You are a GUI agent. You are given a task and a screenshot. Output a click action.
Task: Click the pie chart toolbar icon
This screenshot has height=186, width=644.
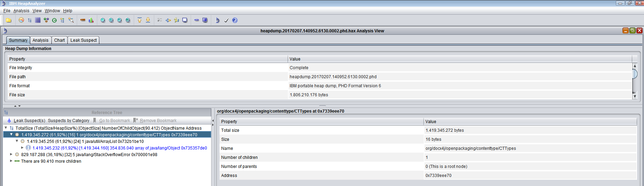tap(22, 20)
